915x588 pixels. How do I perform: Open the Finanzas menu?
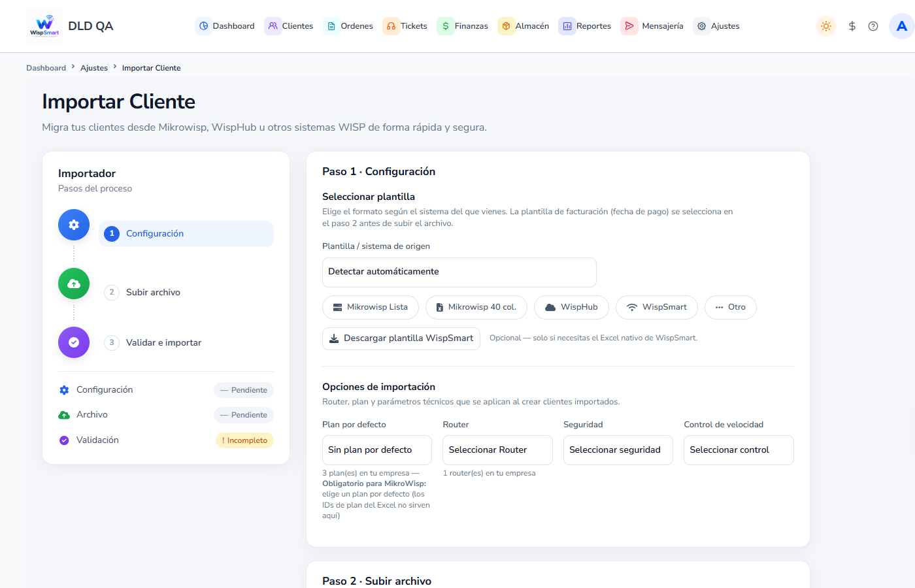(463, 26)
